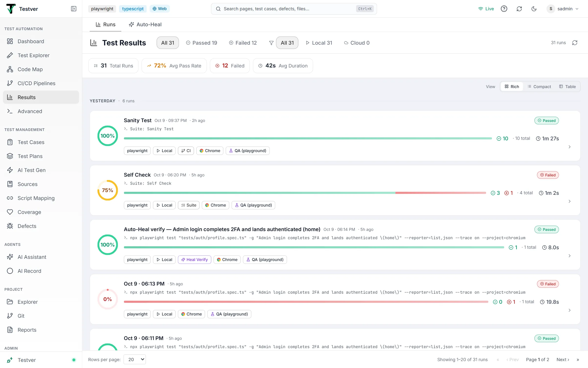Screen dimensions: 588x368
Task: Expand Self Check run chevron
Action: coord(570,201)
